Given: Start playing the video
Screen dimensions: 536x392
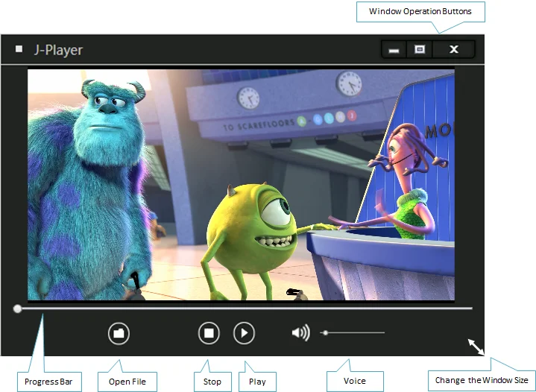Looking at the screenshot, I should pyautogui.click(x=244, y=333).
